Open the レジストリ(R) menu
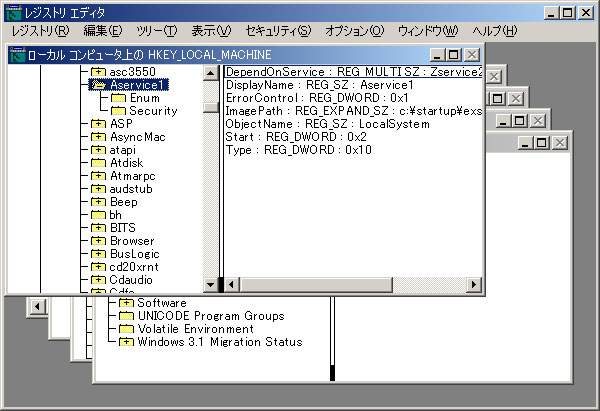The image size is (600, 411). (40, 31)
